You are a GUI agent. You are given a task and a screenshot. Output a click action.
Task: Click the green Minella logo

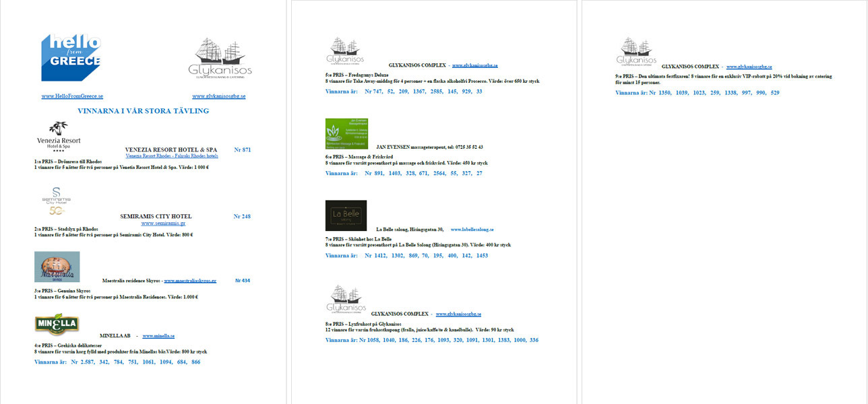coord(57,324)
